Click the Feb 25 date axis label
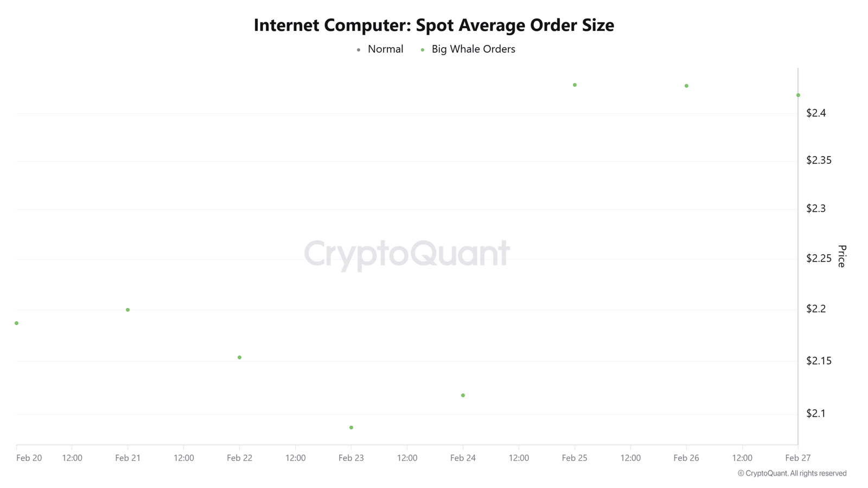868x488 pixels. (x=575, y=458)
